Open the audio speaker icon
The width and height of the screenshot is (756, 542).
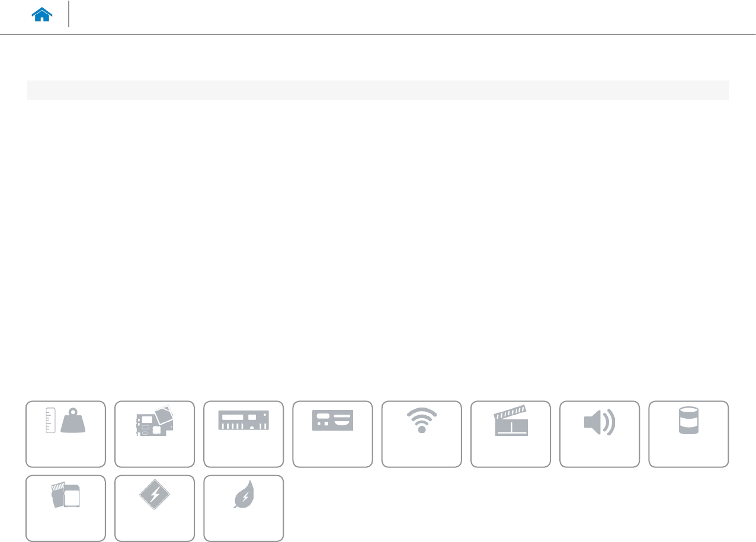point(599,421)
